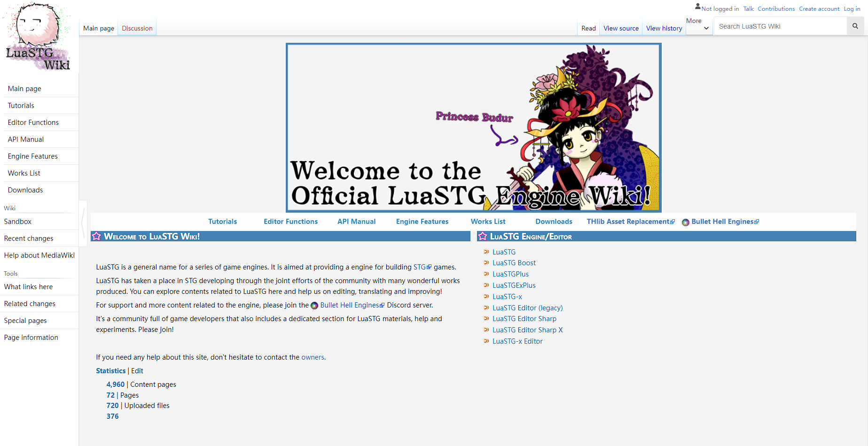
Task: Select the Read tab
Action: [x=588, y=28]
